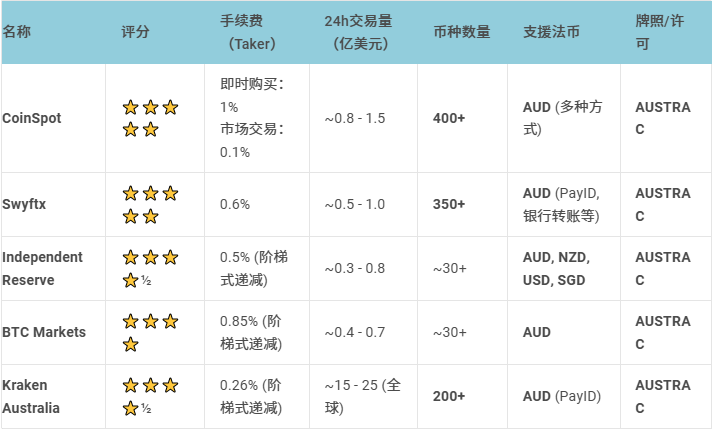This screenshot has height=431, width=714.
Task: Click the 币种数量 column header
Action: 462,32
